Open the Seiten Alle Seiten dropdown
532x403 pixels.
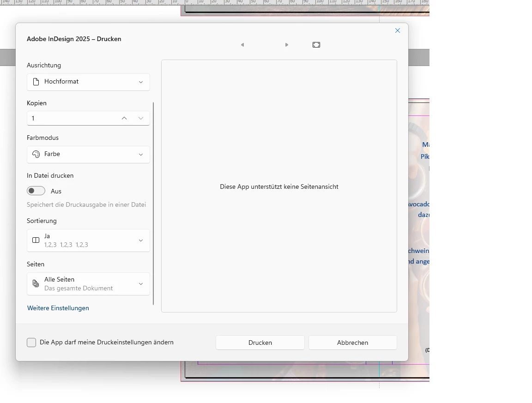pos(88,283)
